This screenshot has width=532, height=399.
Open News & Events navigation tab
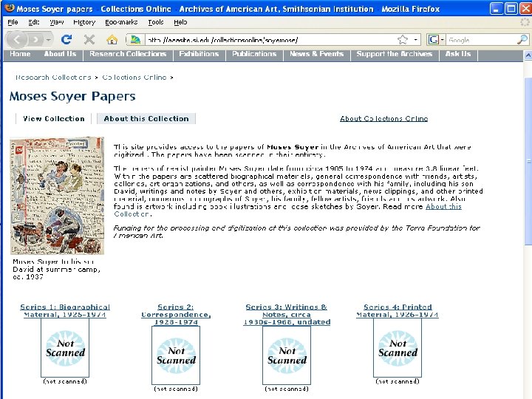(316, 54)
